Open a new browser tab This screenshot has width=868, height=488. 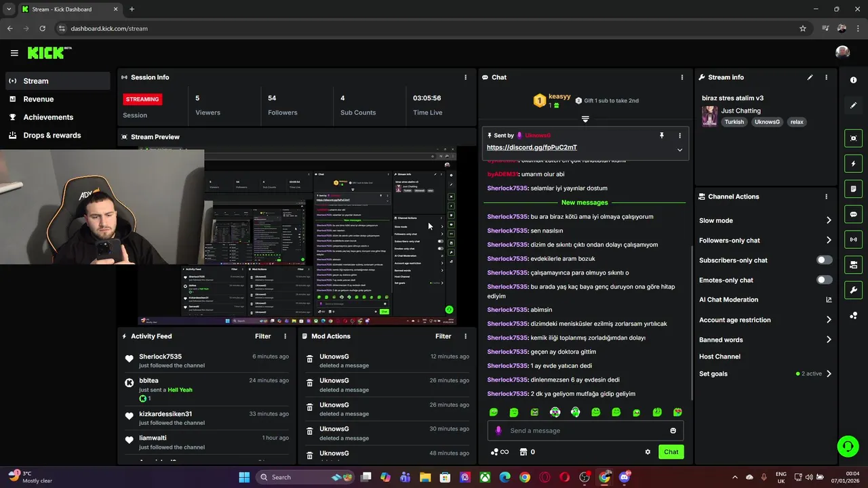pyautogui.click(x=132, y=9)
